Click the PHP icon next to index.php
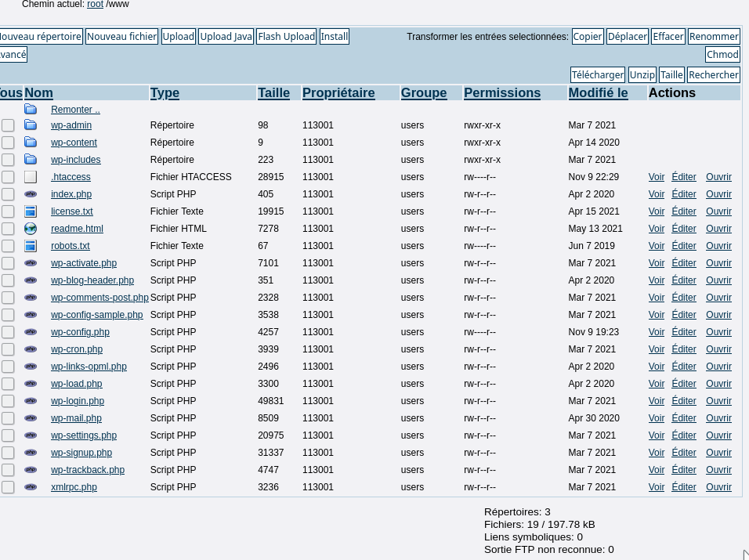This screenshot has height=560, width=749. coord(31,194)
